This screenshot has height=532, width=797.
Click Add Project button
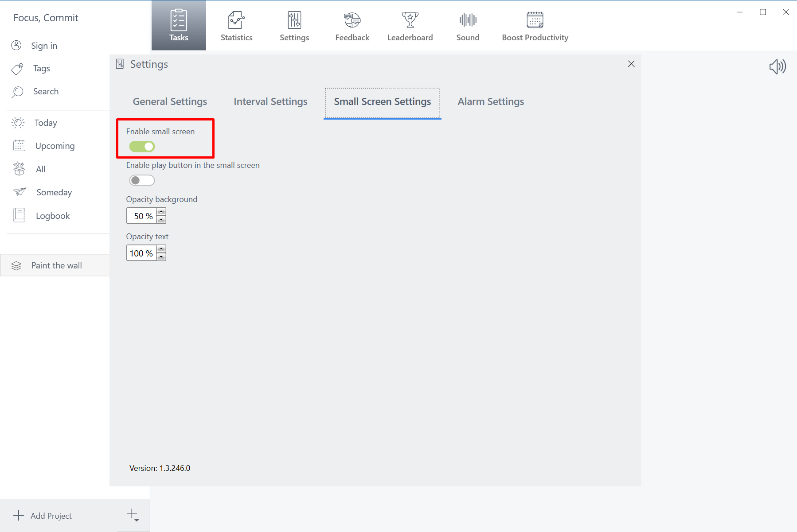click(x=51, y=516)
